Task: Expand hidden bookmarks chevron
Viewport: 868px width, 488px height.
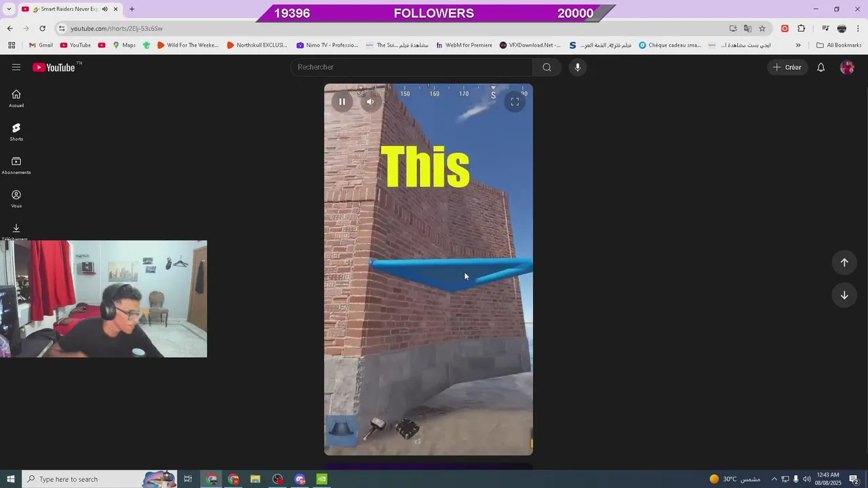Action: 798,45
